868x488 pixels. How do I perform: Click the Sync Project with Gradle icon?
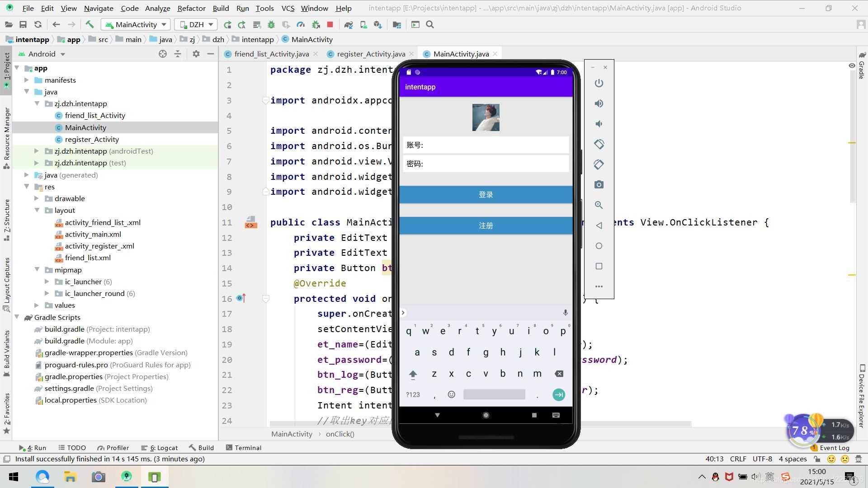click(x=348, y=24)
